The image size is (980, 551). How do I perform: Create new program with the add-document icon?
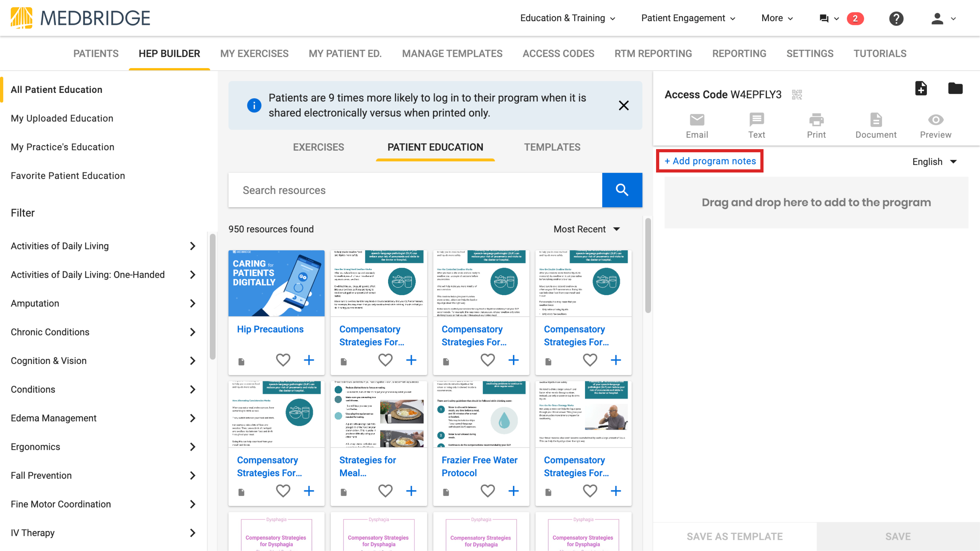point(921,88)
